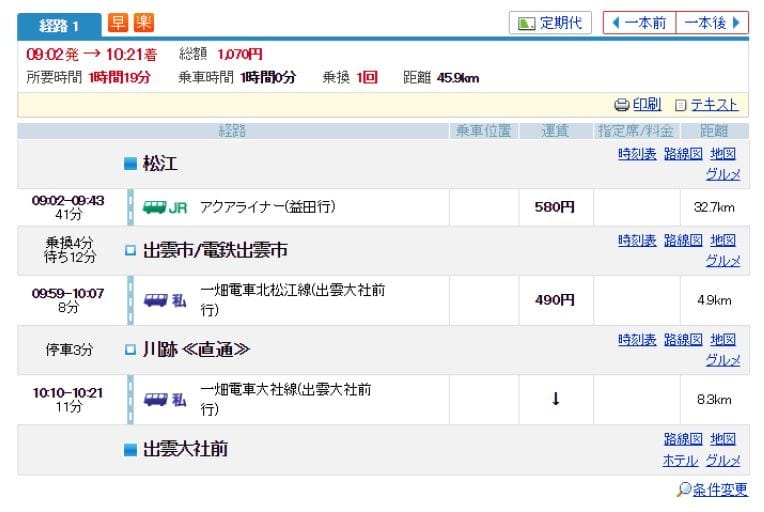Click the 経路 column header
764x512 pixels.
click(232, 131)
